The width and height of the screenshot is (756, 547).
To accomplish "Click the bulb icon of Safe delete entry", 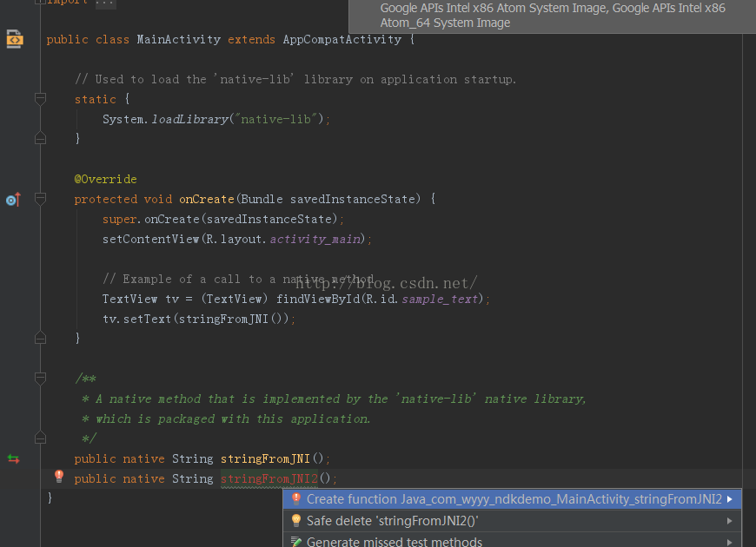I will [x=296, y=520].
